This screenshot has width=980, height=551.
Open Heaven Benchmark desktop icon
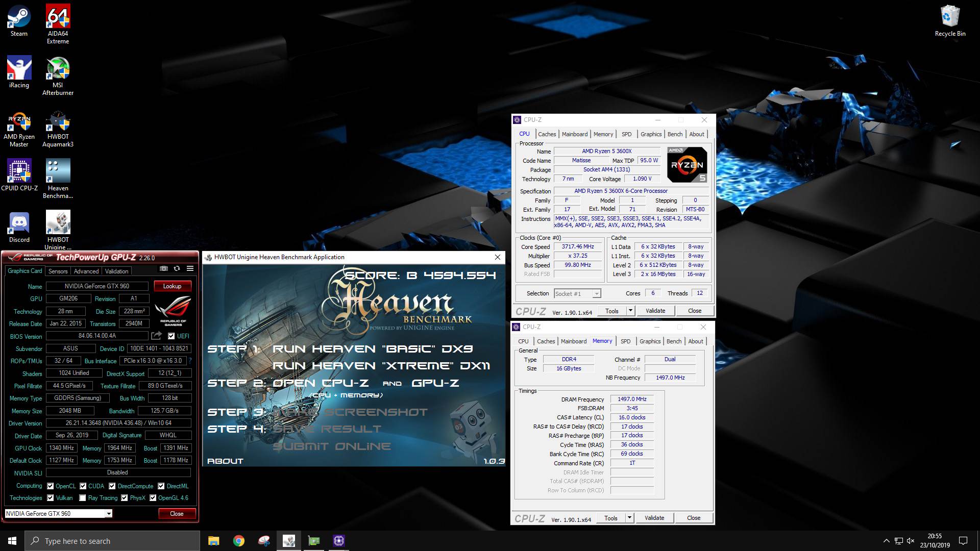point(58,179)
